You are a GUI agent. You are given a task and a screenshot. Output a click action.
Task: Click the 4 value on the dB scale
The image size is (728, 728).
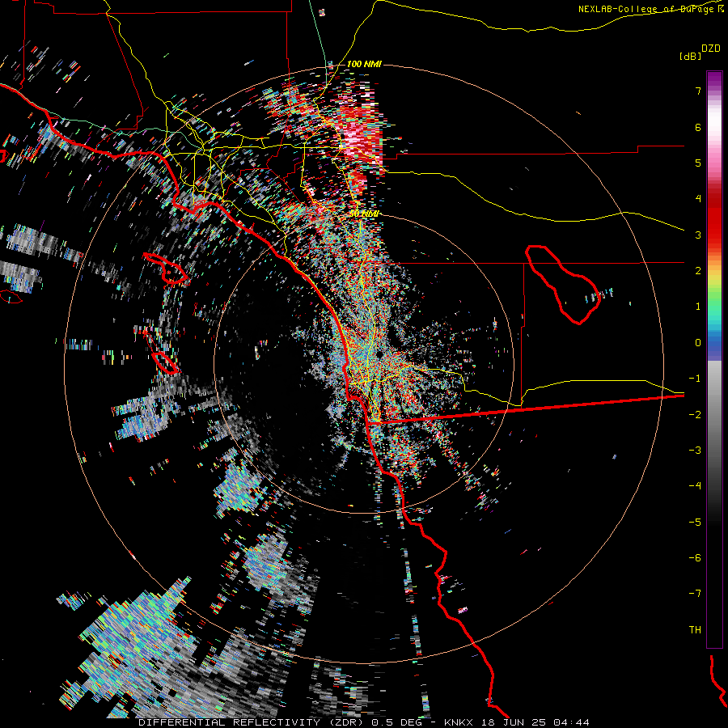coord(698,199)
